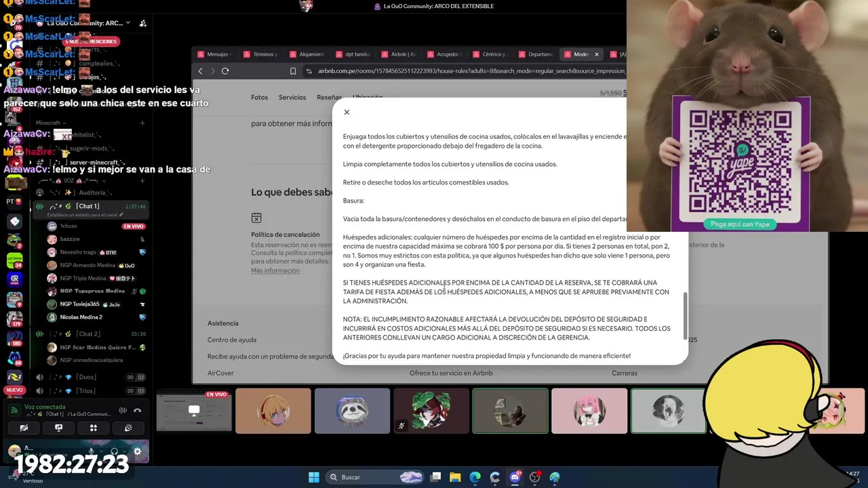Switch to the dpt familiar browser tab
The width and height of the screenshot is (868, 488).
click(353, 54)
